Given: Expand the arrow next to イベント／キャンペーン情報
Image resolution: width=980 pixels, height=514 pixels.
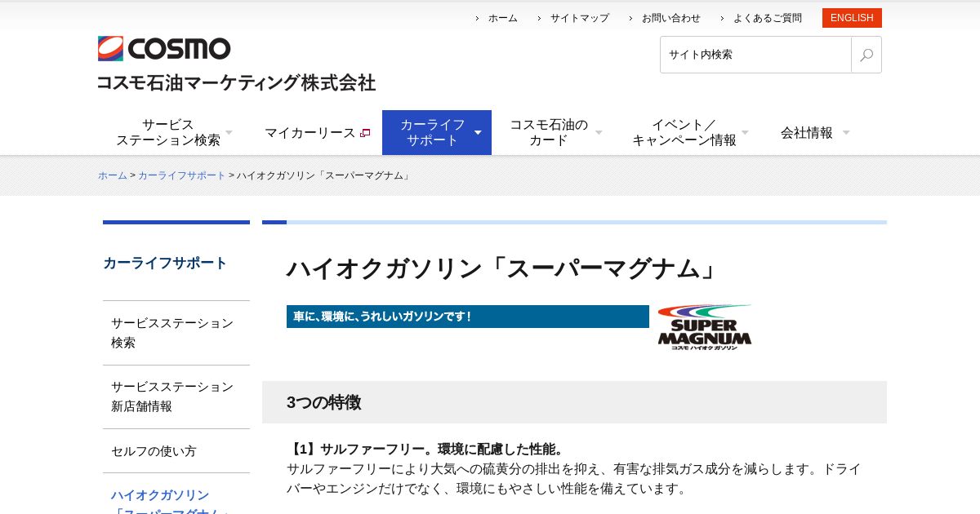Looking at the screenshot, I should pyautogui.click(x=745, y=132).
